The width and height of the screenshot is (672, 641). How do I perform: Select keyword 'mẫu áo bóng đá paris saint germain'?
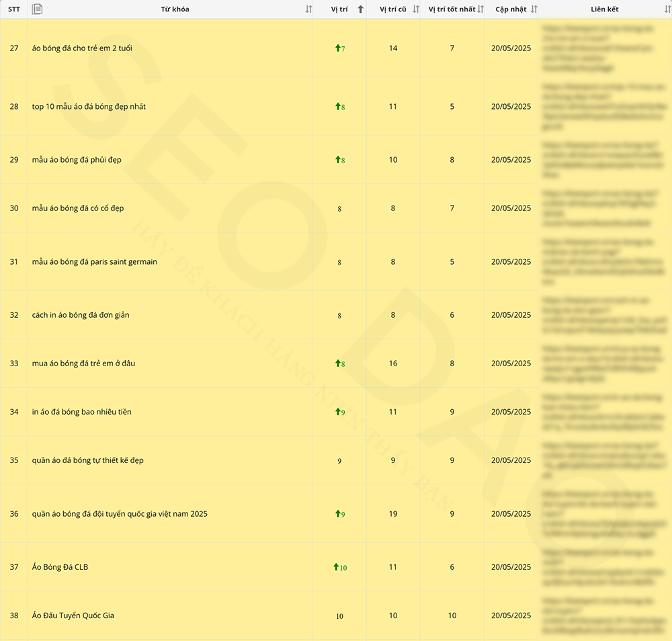coord(95,262)
